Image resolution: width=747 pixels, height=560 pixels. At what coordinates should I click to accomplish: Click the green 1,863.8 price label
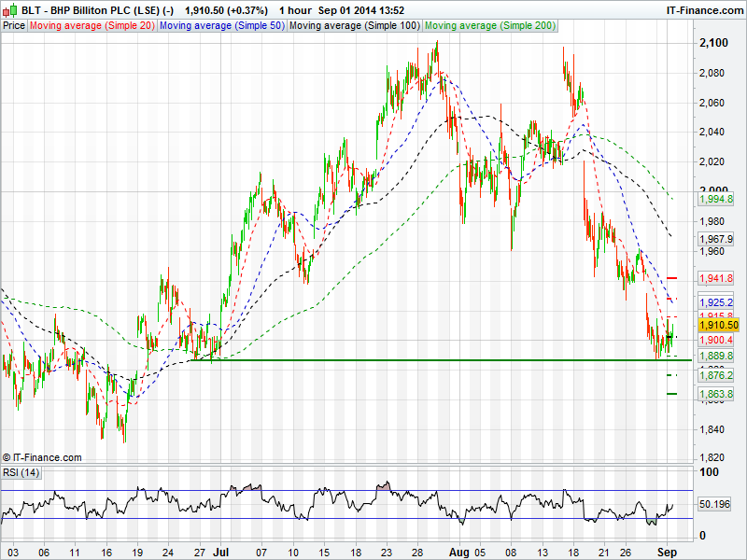[716, 395]
